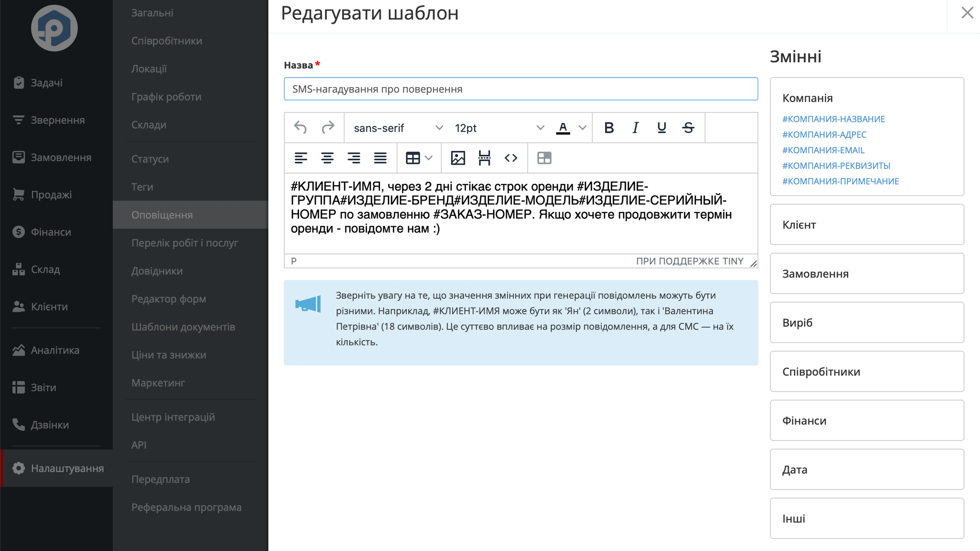Click the company logo in sidebar

(54, 28)
